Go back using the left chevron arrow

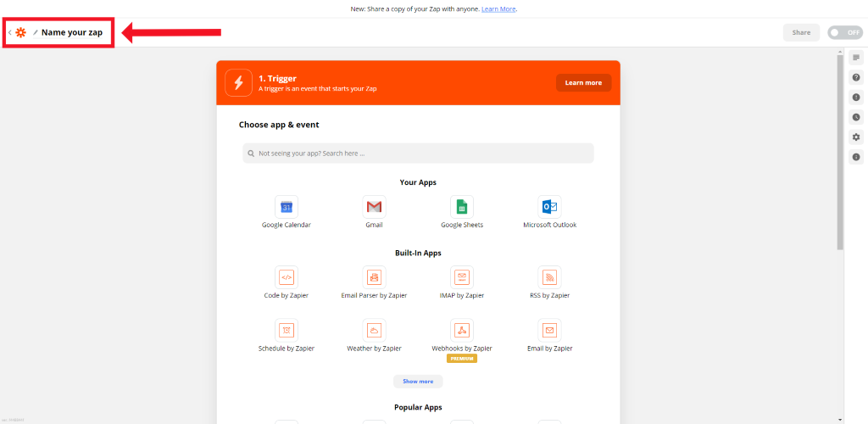(10, 33)
